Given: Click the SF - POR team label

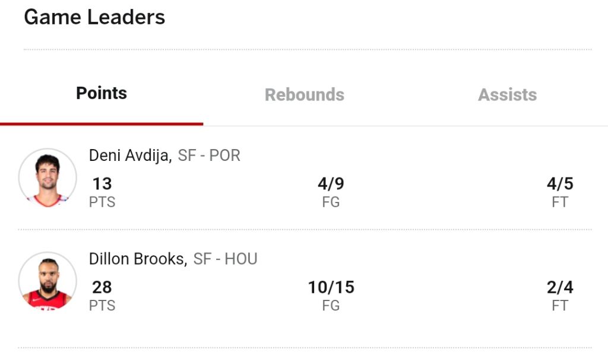Looking at the screenshot, I should tap(209, 156).
